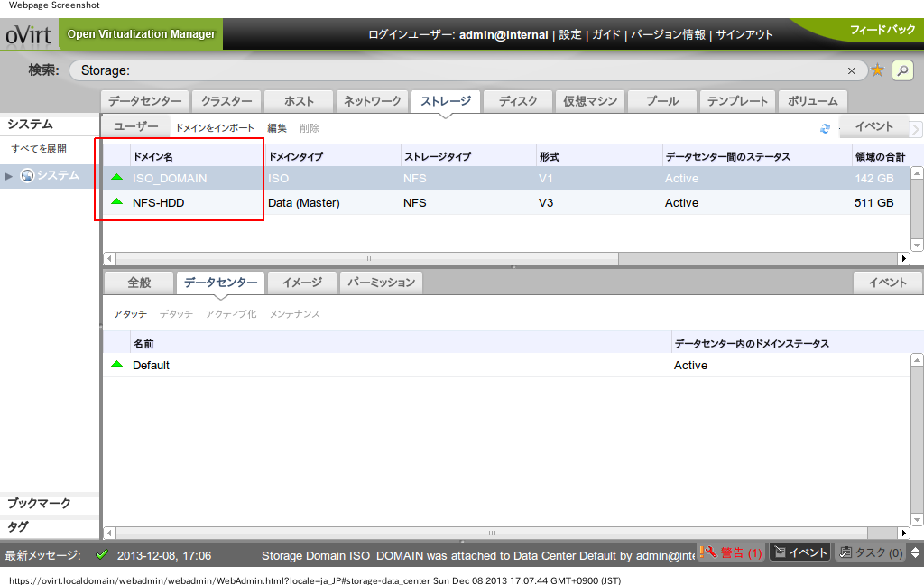Click the green status arrow for ISO_DOMAIN

click(x=116, y=178)
